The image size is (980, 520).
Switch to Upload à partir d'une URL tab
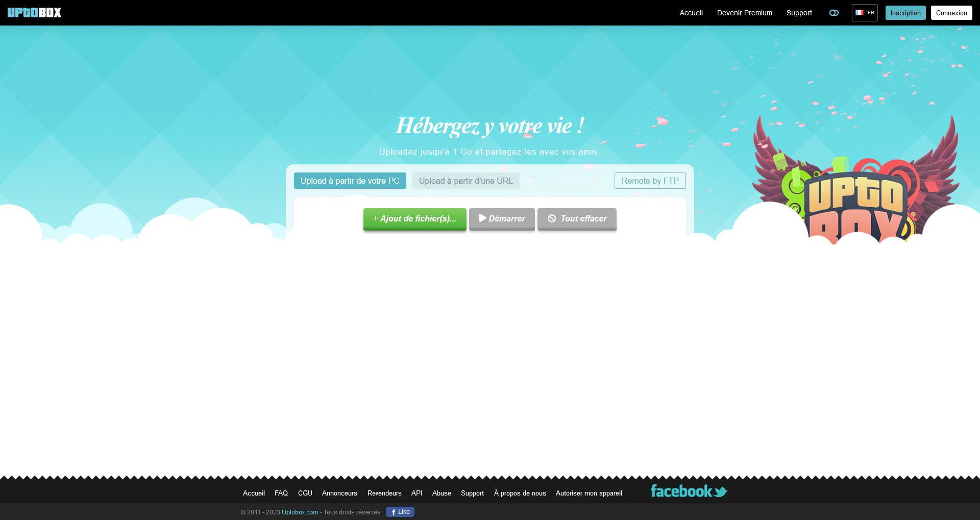(x=466, y=181)
